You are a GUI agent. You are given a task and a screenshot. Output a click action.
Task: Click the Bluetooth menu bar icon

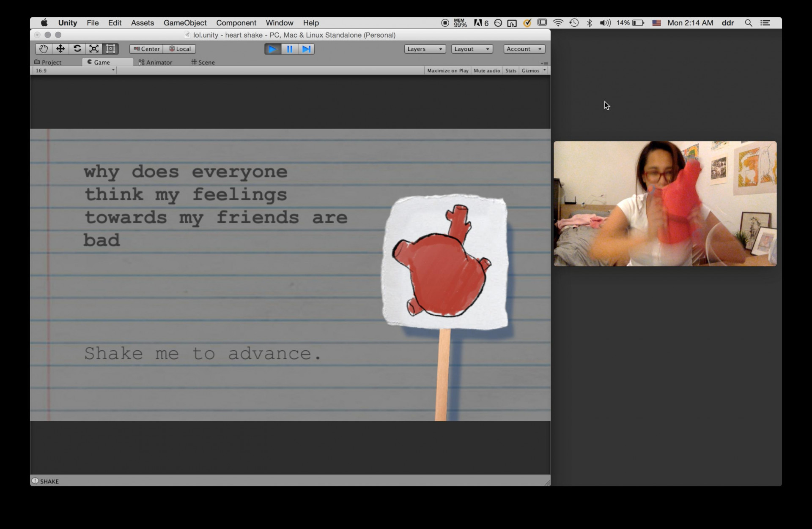[x=589, y=23]
